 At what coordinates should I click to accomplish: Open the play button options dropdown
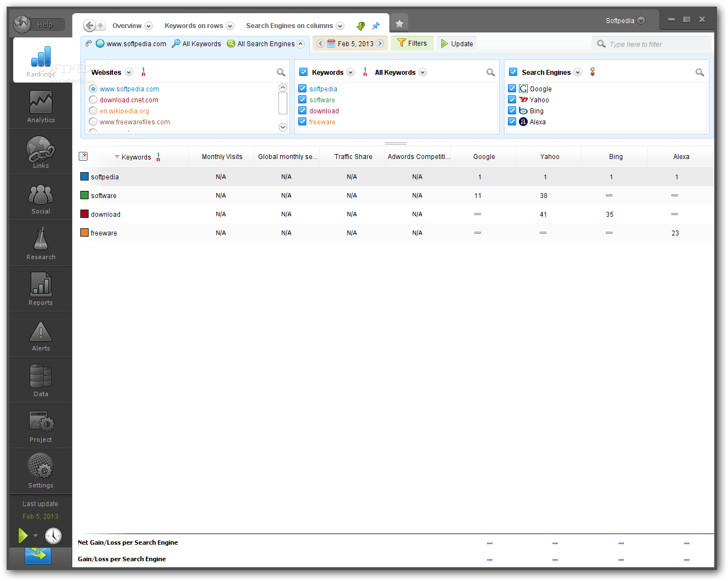click(35, 535)
